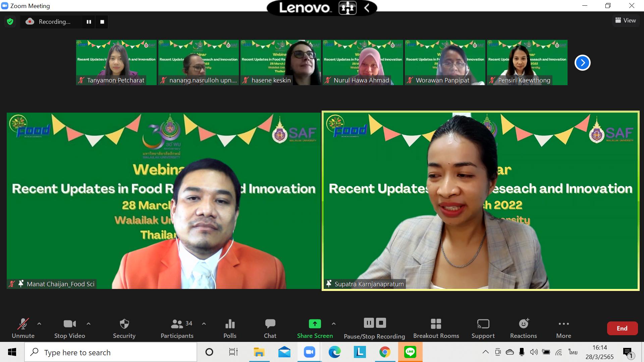
Task: Expand audio options arrow next to Unmute
Action: (x=39, y=324)
